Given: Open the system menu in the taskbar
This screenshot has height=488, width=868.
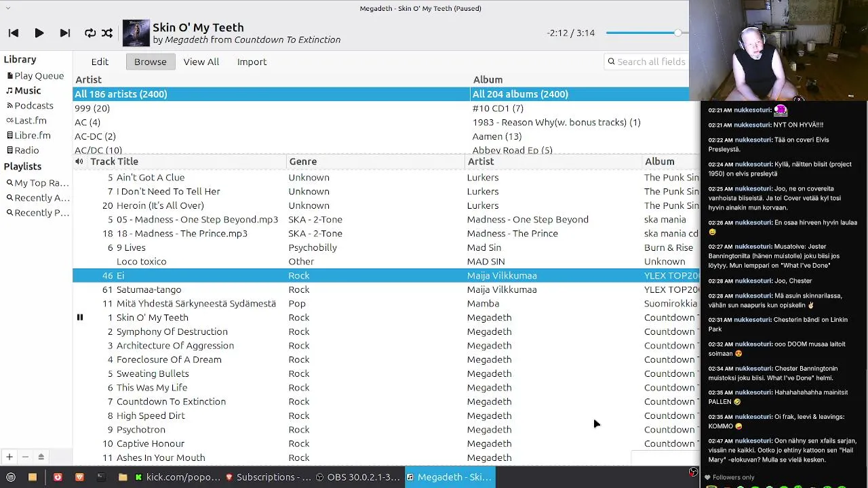Looking at the screenshot, I should 11,477.
